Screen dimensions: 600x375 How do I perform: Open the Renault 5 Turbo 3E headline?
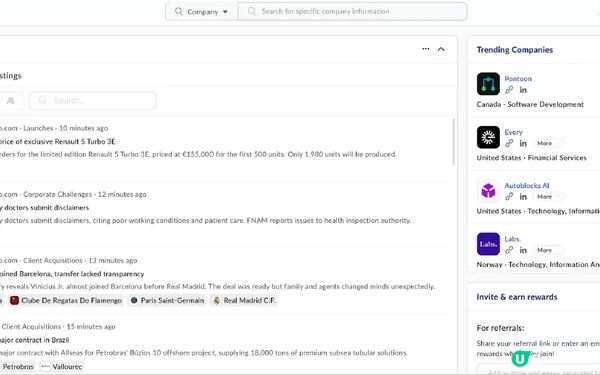pyautogui.click(x=57, y=142)
